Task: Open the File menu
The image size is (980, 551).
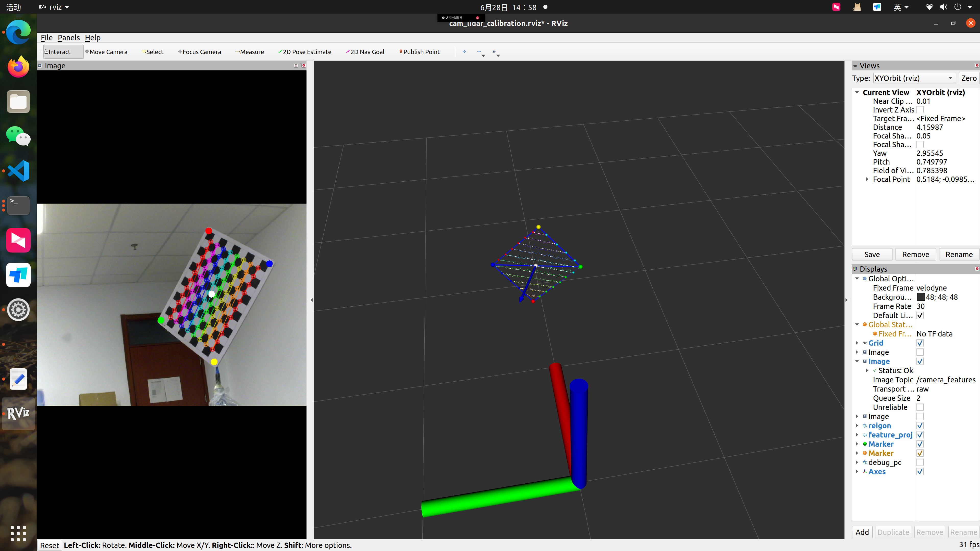Action: (46, 37)
